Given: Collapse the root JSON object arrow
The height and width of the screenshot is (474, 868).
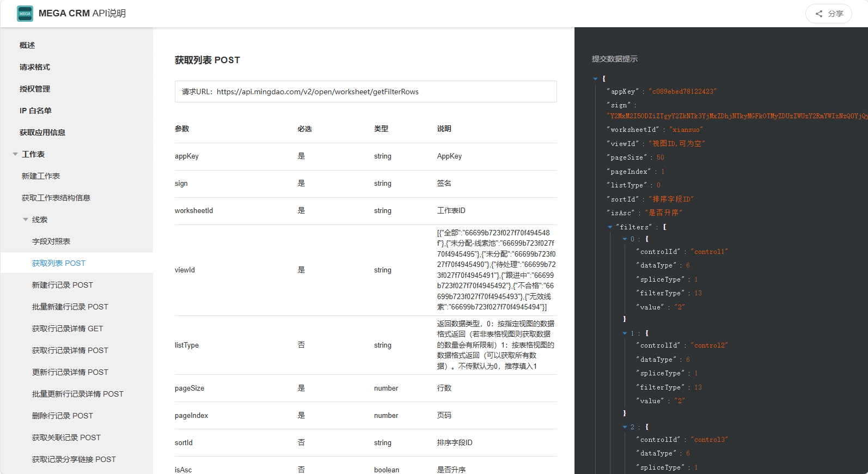Looking at the screenshot, I should pyautogui.click(x=595, y=79).
